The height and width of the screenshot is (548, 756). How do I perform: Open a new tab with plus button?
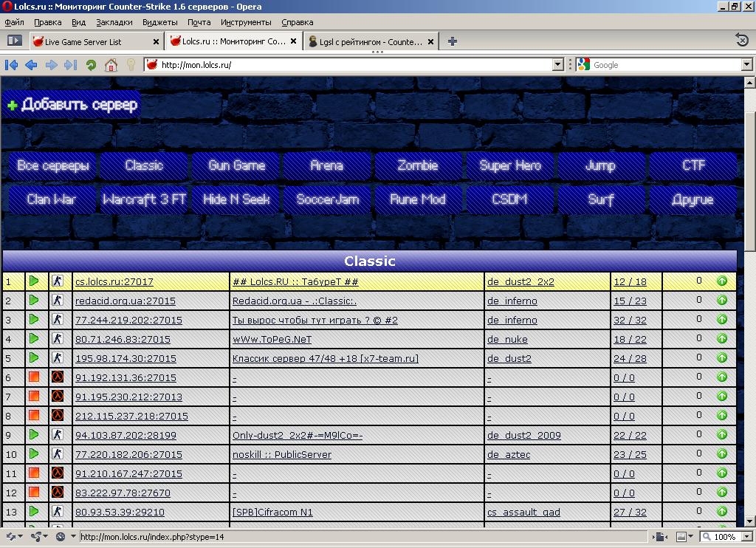point(453,41)
